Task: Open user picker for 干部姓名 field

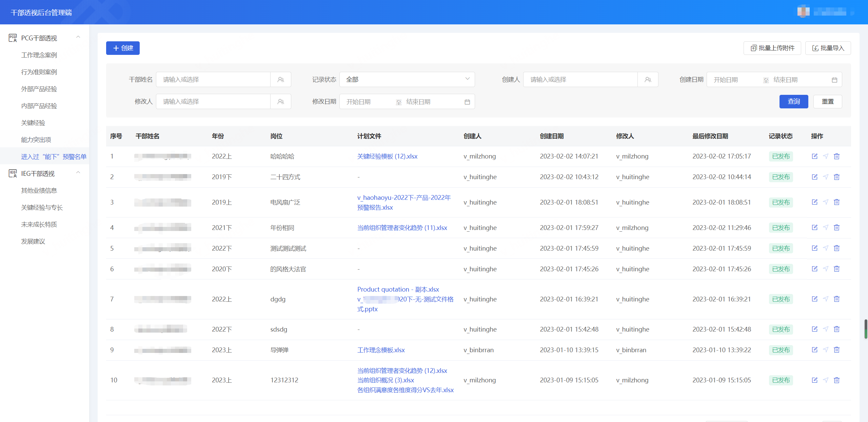Action: 281,80
